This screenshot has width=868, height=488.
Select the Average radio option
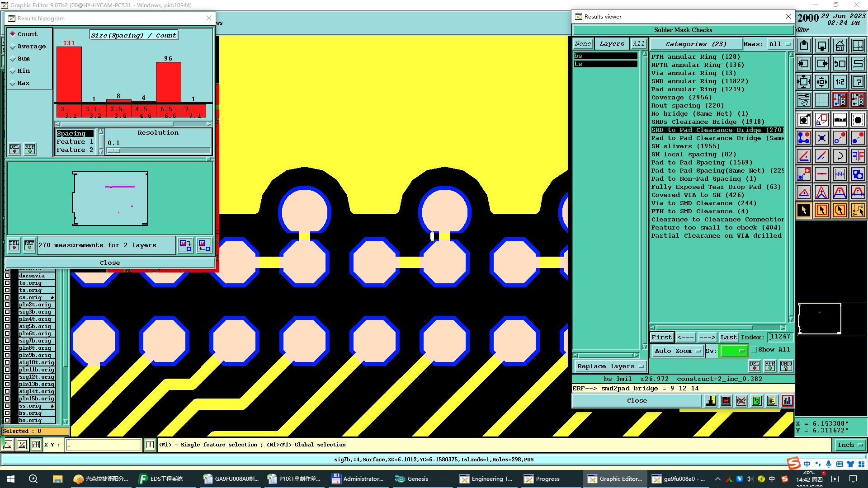click(x=13, y=47)
